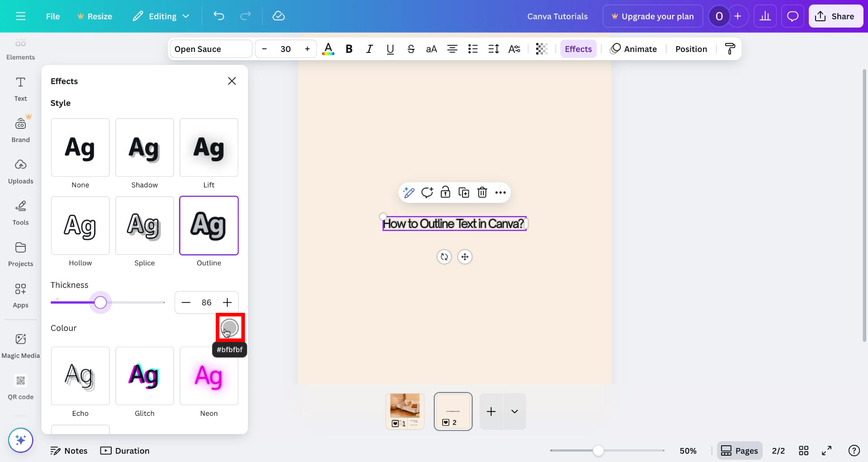The image size is (868, 462).
Task: Duplicate the text element
Action: pyautogui.click(x=464, y=192)
